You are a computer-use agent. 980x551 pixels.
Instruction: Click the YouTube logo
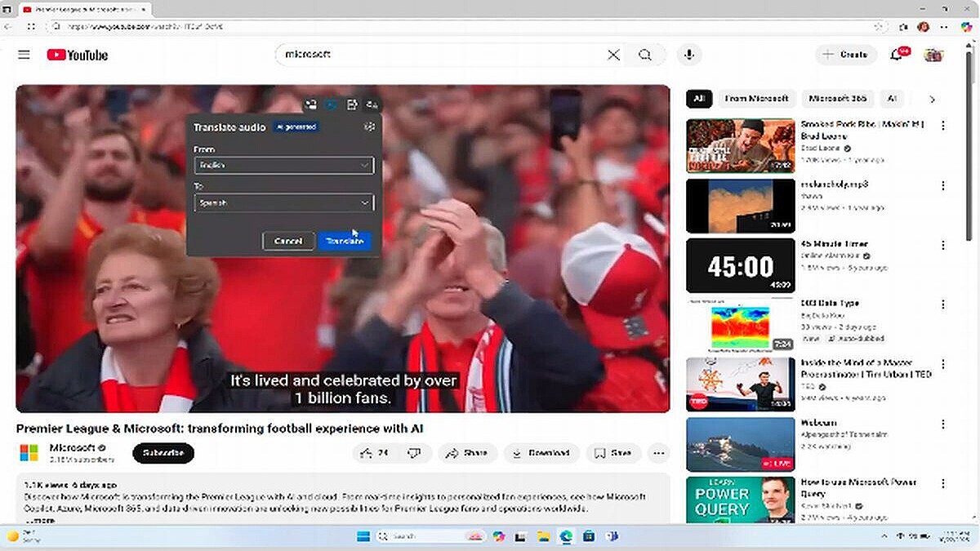78,55
